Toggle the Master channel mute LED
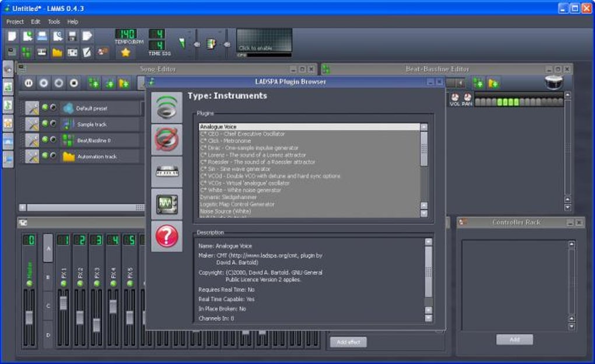The image size is (595, 364). coord(29,283)
